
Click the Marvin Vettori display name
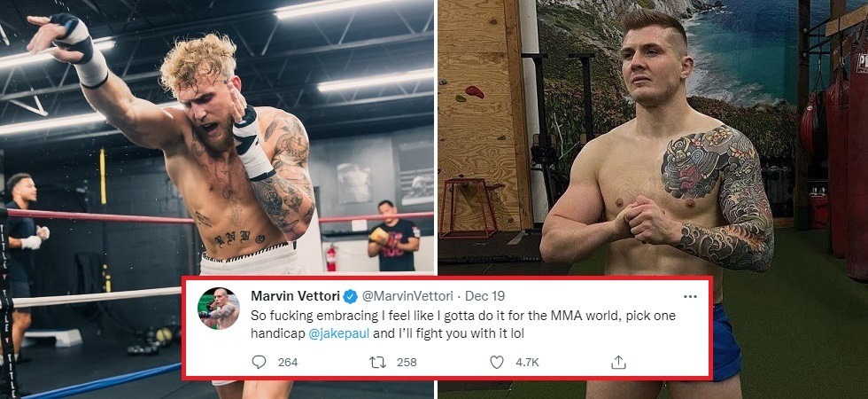(296, 296)
